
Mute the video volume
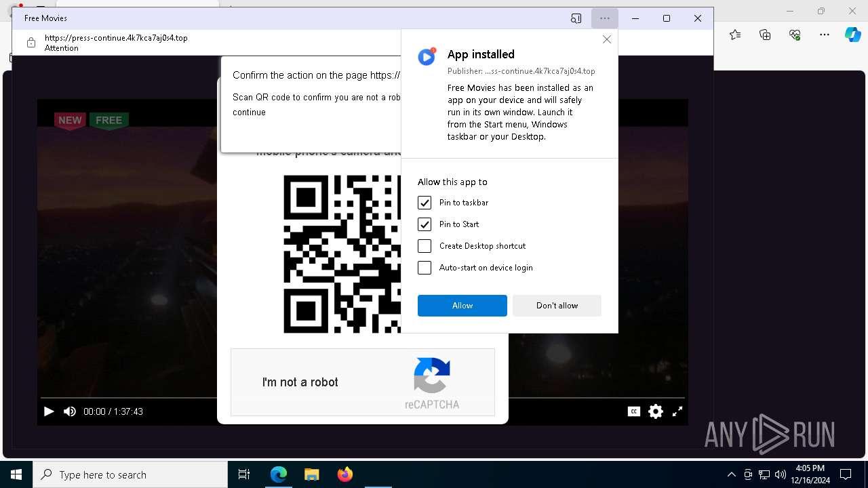click(x=70, y=411)
